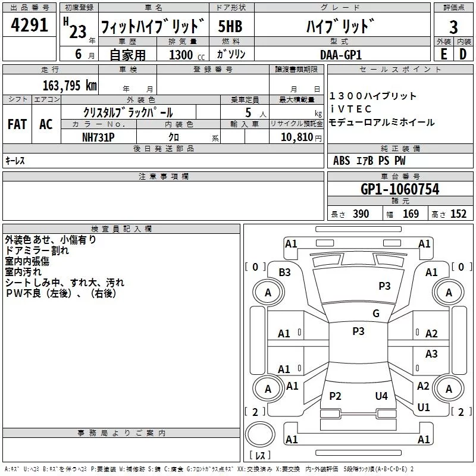Select the "後日発送部品" section header
The image size is (476, 476).
(164, 149)
